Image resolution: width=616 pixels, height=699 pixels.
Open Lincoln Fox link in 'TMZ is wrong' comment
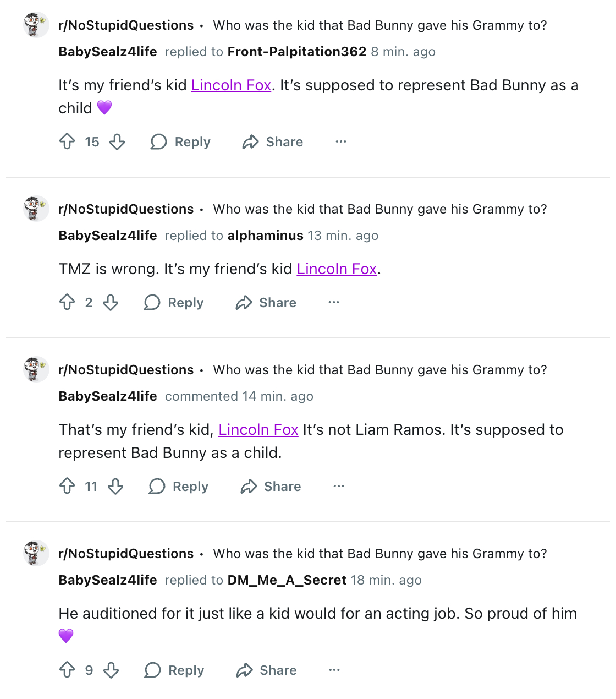pos(337,269)
